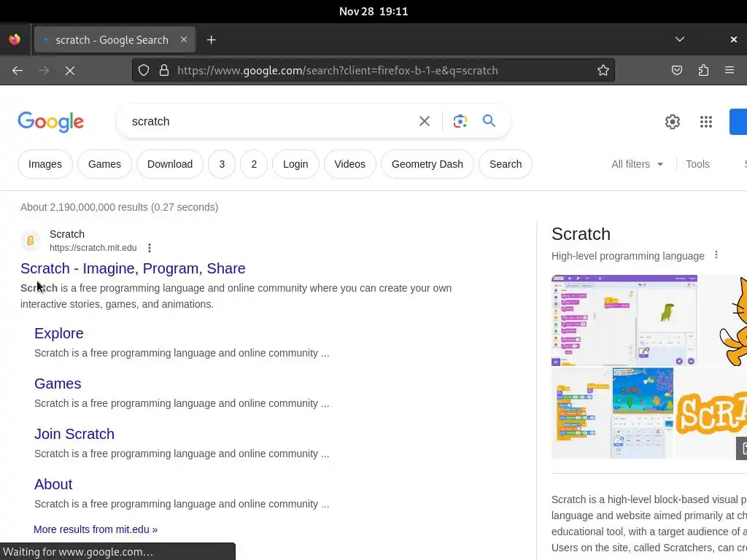
Task: Click the clock showing Nov 28 19:11
Action: [x=373, y=12]
